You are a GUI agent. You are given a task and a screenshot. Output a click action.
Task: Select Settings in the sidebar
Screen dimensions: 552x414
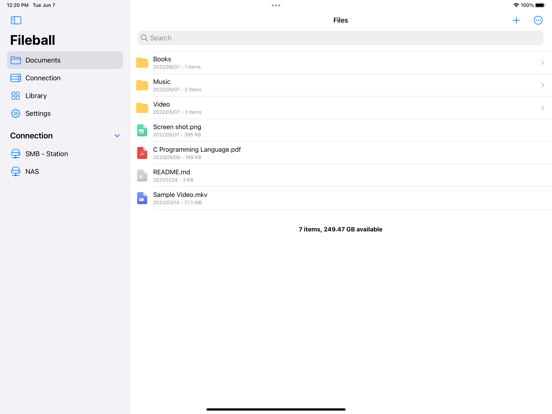[65, 113]
